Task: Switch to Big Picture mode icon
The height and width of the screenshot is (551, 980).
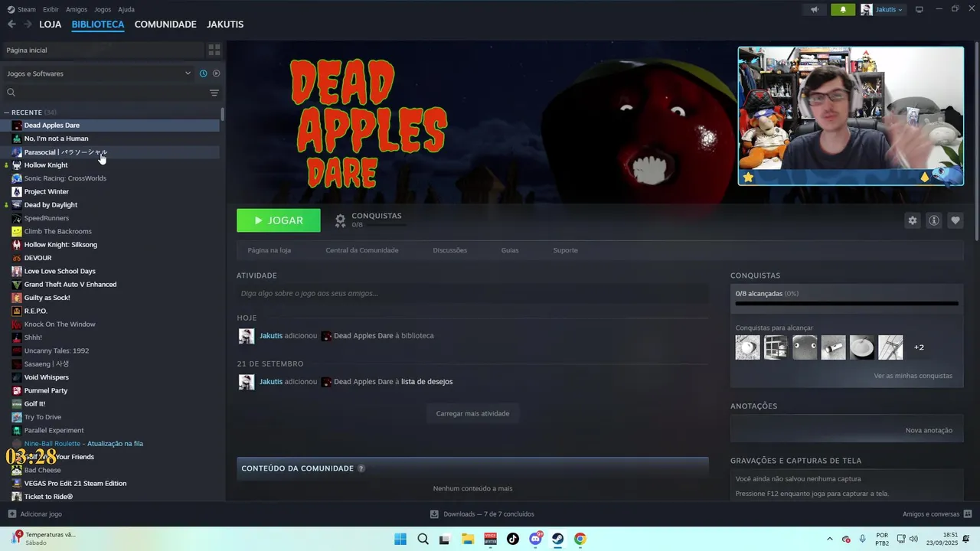Action: 920,9
